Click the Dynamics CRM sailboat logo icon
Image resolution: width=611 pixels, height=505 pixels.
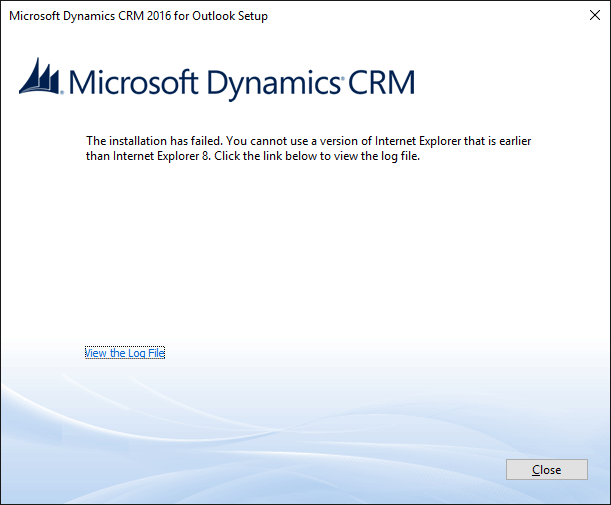[41, 78]
